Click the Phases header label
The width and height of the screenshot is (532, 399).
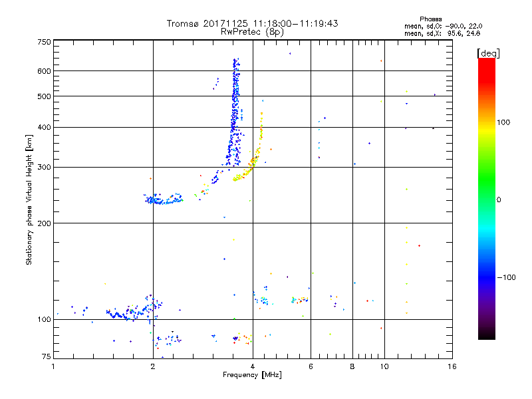(430, 19)
